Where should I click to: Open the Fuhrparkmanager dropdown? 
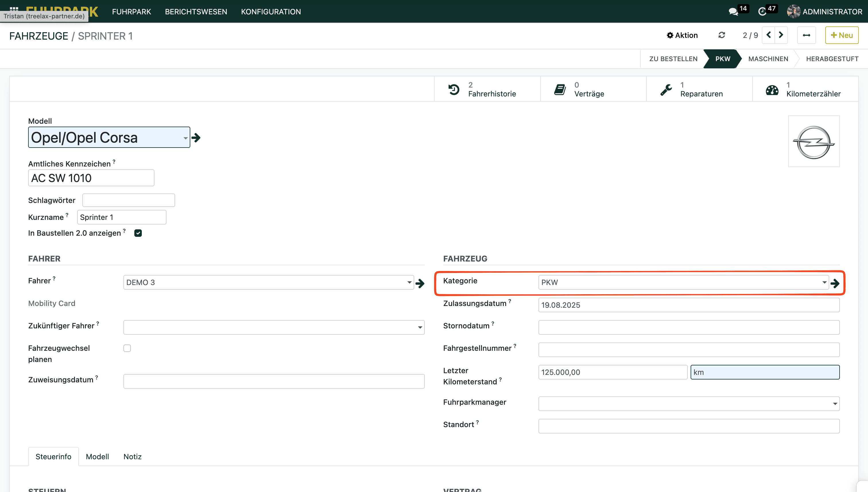coord(834,404)
